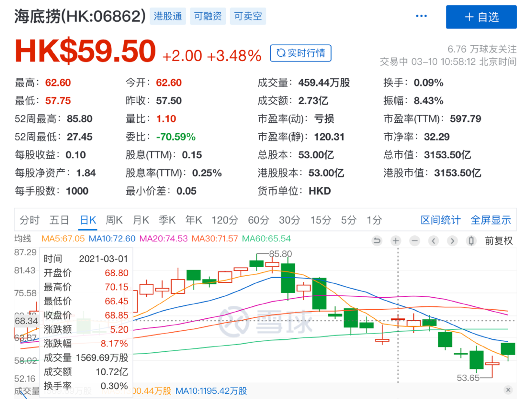Switch to the 30分 interval tab
This screenshot has height=399, width=532.
290,220
